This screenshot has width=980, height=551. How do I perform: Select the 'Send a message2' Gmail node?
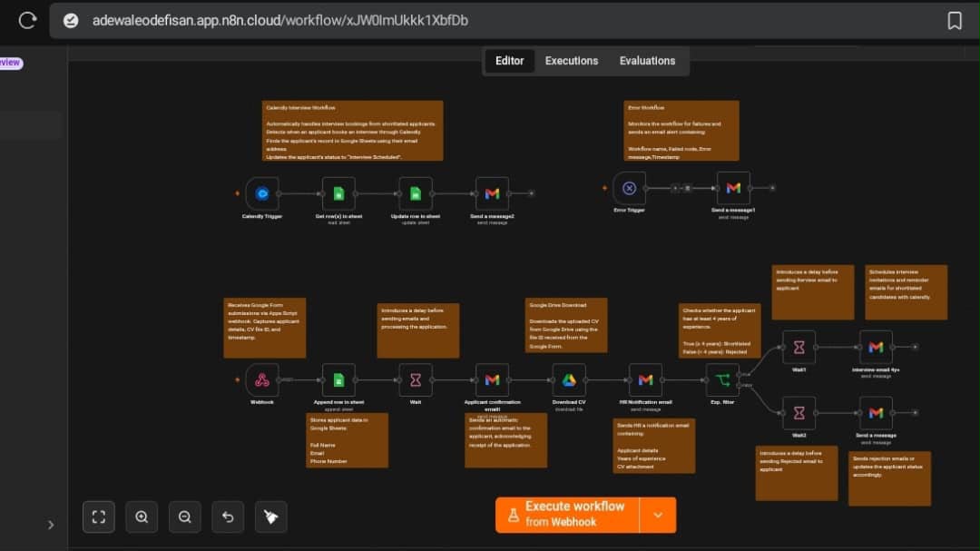tap(492, 194)
